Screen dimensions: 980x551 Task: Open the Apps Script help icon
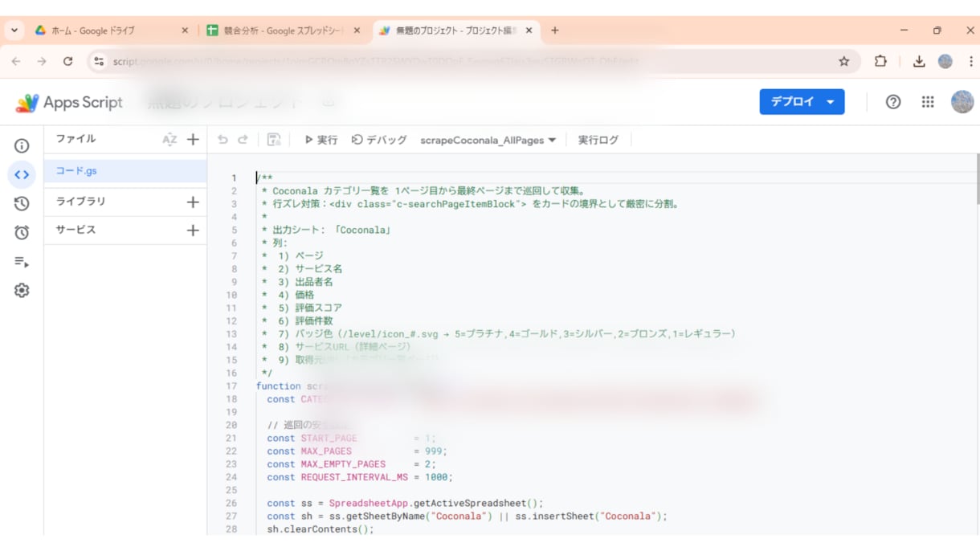tap(893, 102)
